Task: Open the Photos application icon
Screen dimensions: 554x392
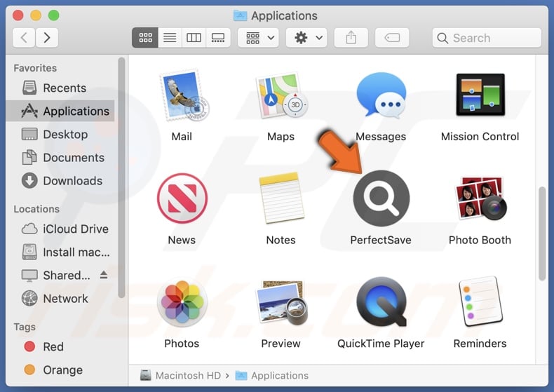Action: click(182, 302)
